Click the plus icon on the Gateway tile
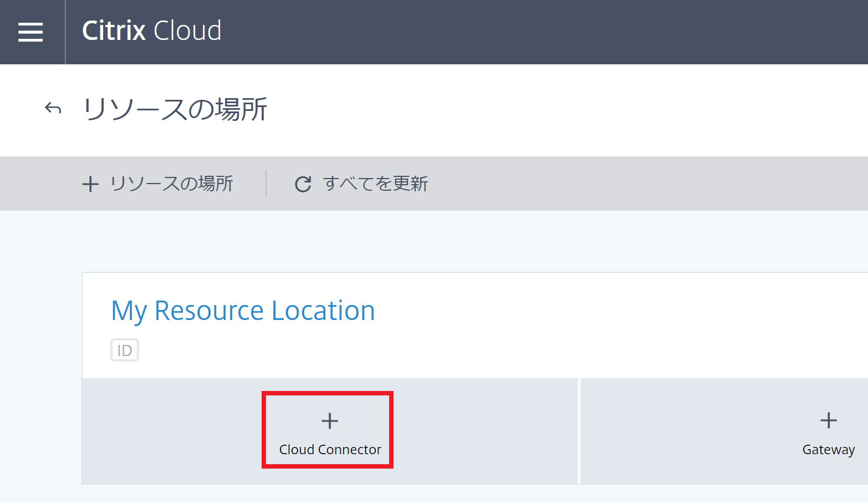Viewport: 868px width, 503px height. [828, 420]
